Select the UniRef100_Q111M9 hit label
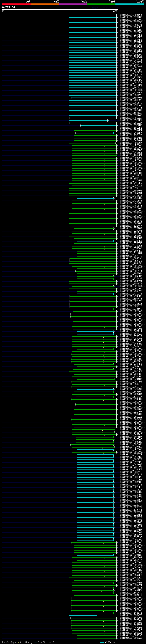This screenshot has width=146, height=644. 131,254
